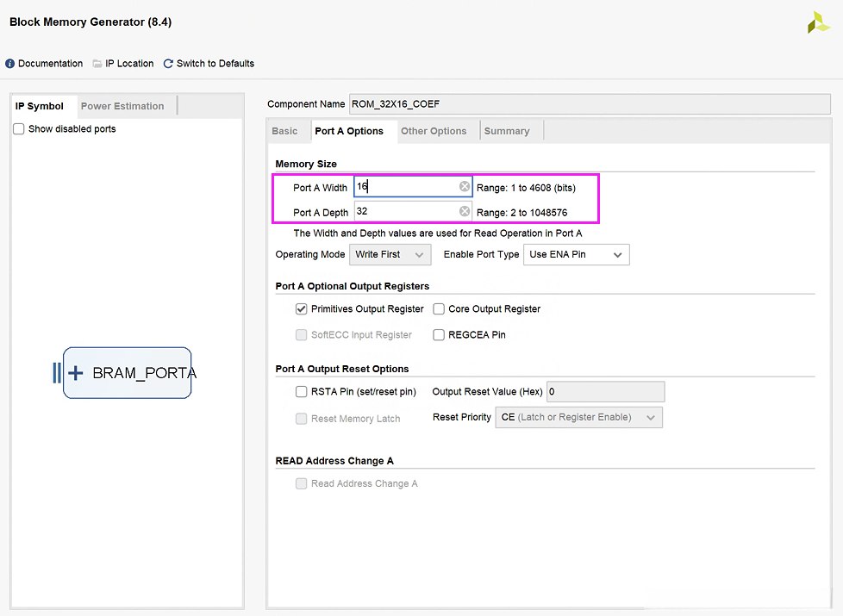843x616 pixels.
Task: Clear the Port A Width field
Action: pyautogui.click(x=465, y=187)
